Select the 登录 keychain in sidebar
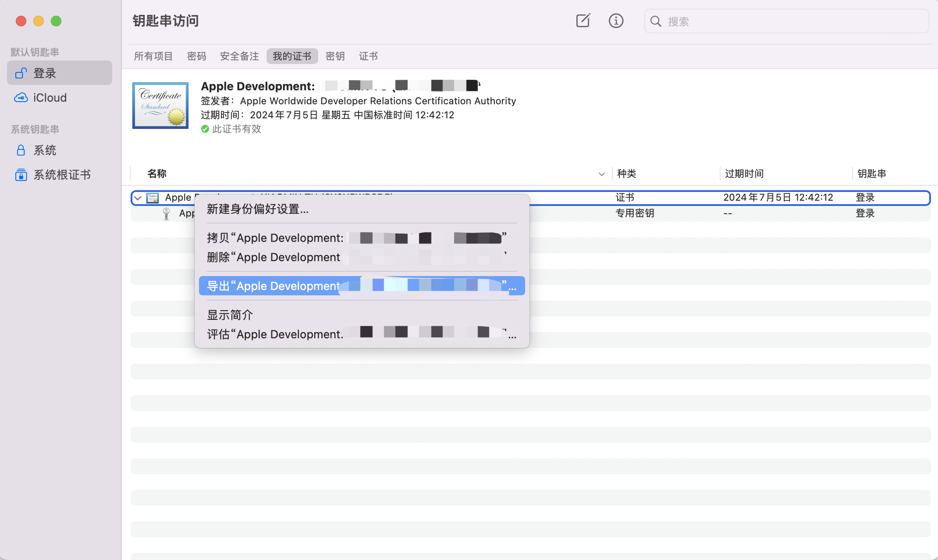The height and width of the screenshot is (560, 938). (x=60, y=73)
